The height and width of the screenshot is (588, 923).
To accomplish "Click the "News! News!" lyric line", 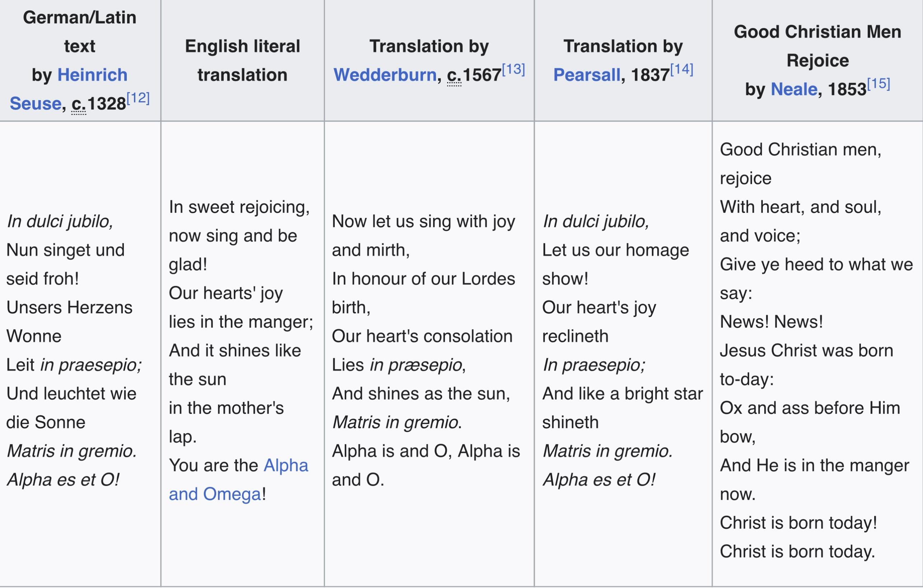I will coord(771,322).
